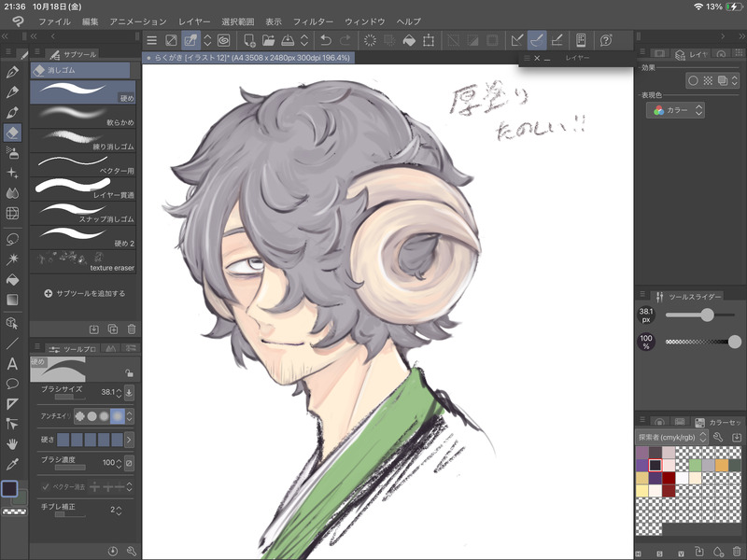747x560 pixels.
Task: Select the Eyedropper tool
Action: [x=12, y=464]
